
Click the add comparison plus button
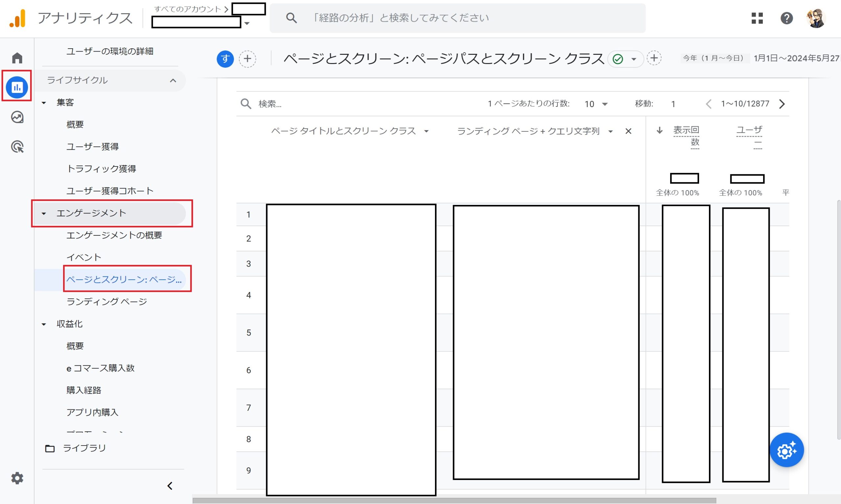(247, 59)
